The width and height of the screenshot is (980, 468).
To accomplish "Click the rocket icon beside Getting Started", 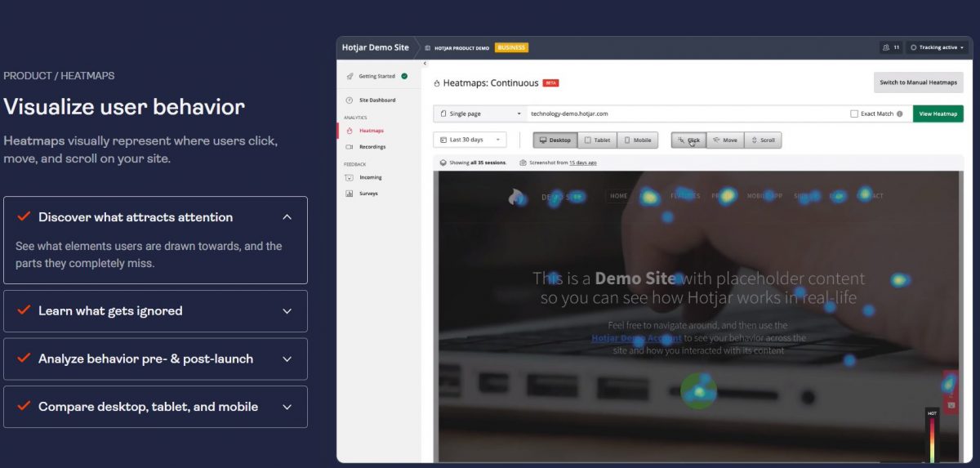I will tap(350, 76).
